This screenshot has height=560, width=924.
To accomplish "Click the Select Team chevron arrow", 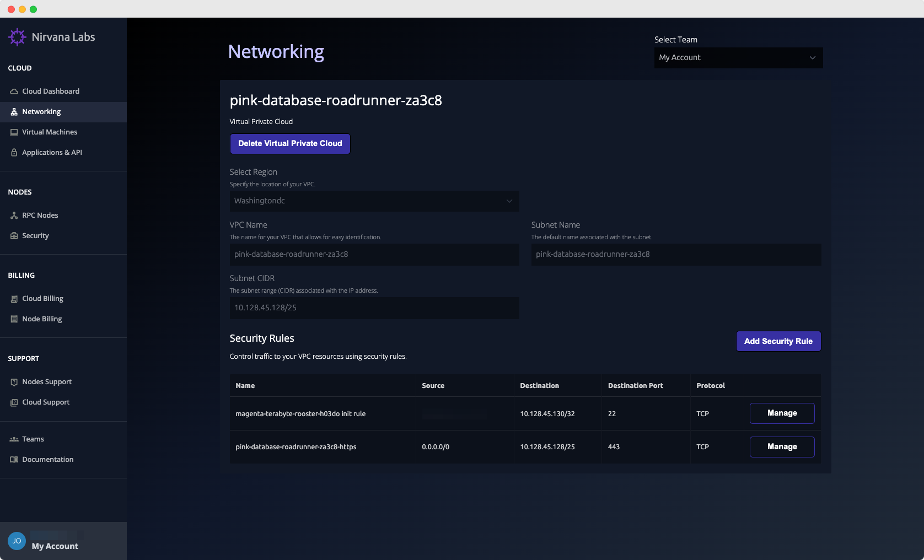I will click(812, 58).
